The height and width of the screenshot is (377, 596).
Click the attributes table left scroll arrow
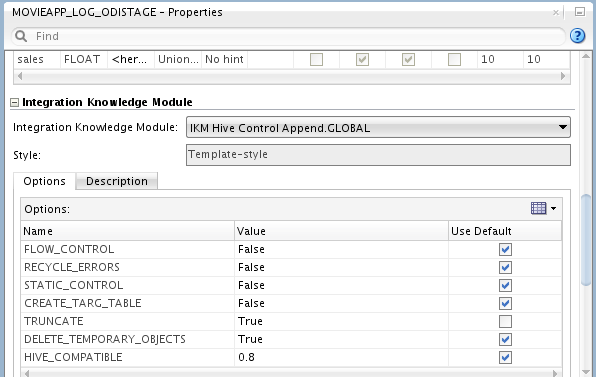click(20, 76)
